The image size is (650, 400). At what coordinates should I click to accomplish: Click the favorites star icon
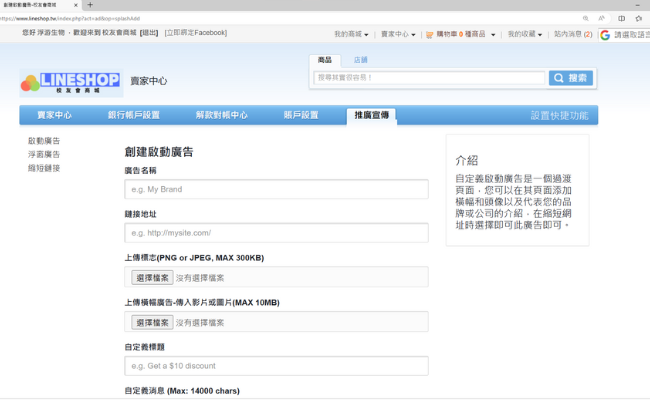point(639,18)
